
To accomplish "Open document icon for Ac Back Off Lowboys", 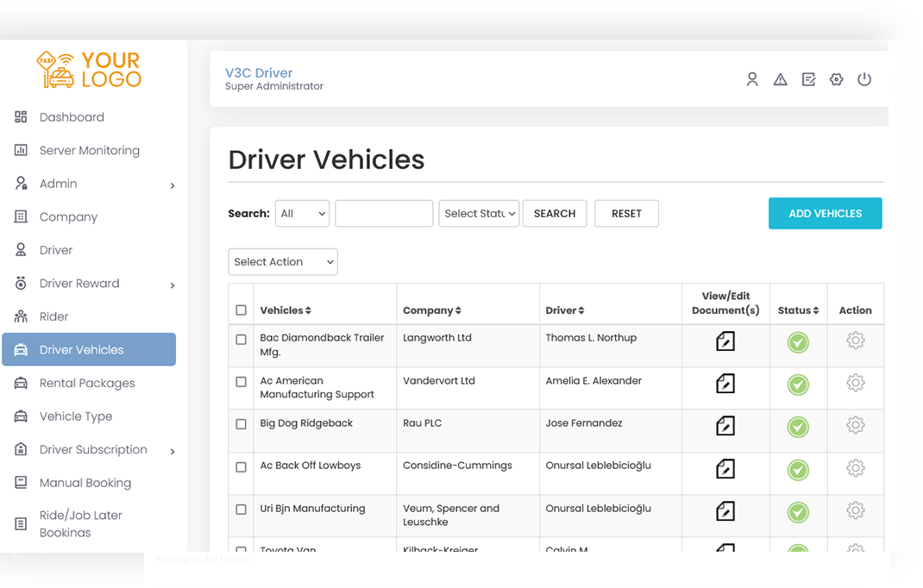I will 725,468.
